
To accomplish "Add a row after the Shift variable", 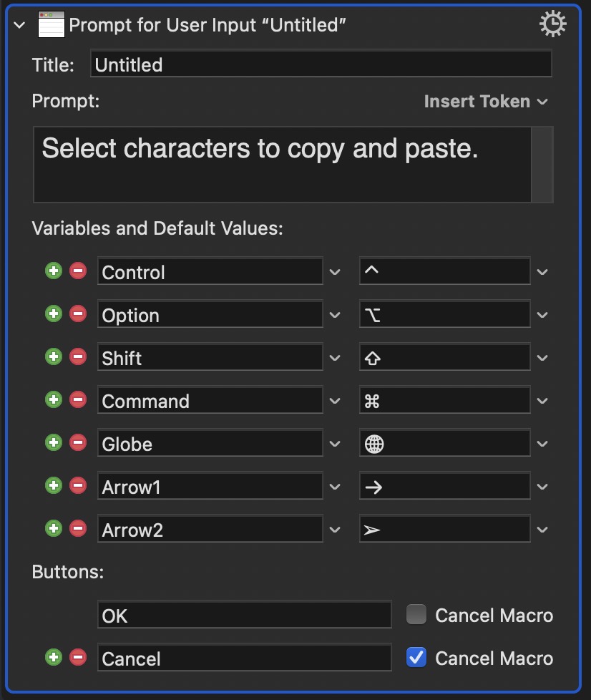I will point(54,357).
